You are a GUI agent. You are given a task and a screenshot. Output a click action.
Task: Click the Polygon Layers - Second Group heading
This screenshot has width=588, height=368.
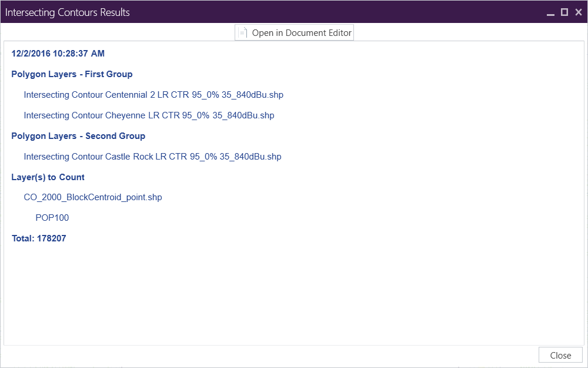coord(78,136)
